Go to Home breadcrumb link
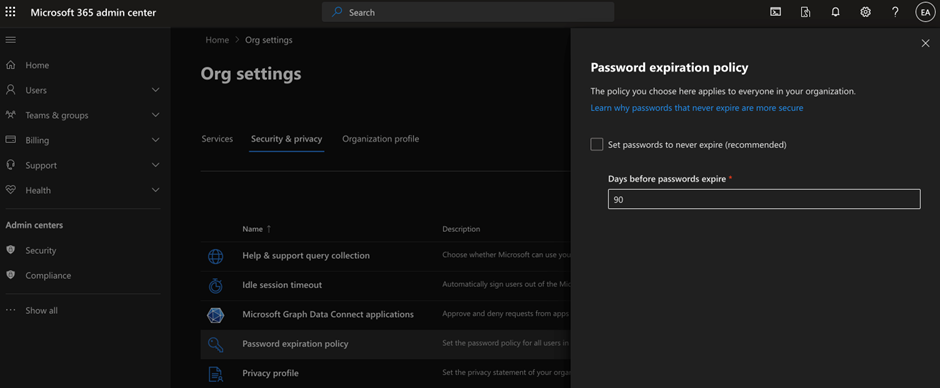This screenshot has width=940, height=388. click(217, 40)
